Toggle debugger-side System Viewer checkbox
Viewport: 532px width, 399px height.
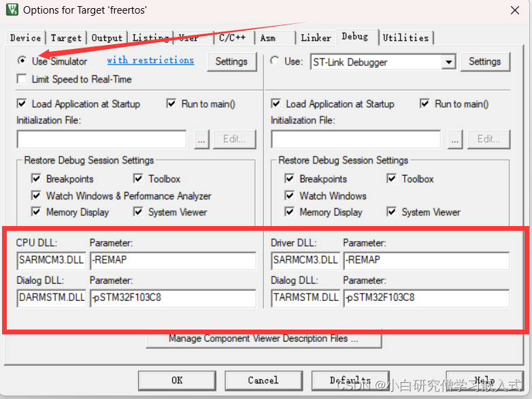(x=392, y=212)
